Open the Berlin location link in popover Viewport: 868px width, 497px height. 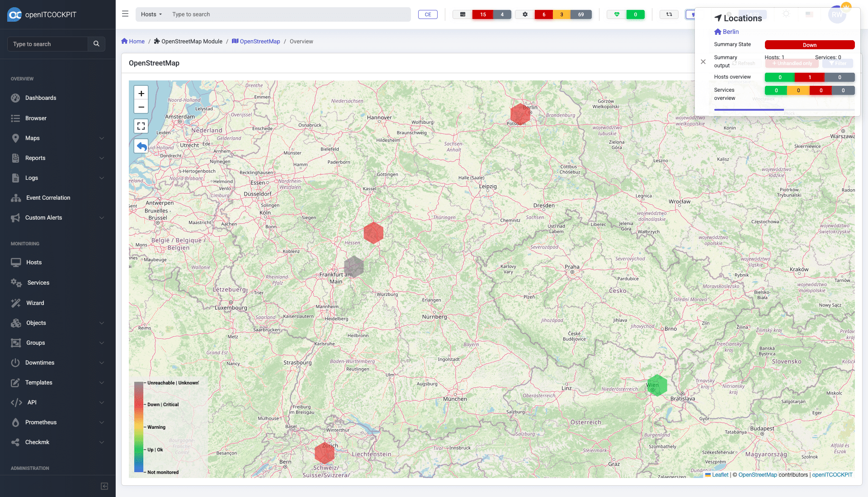tap(726, 32)
